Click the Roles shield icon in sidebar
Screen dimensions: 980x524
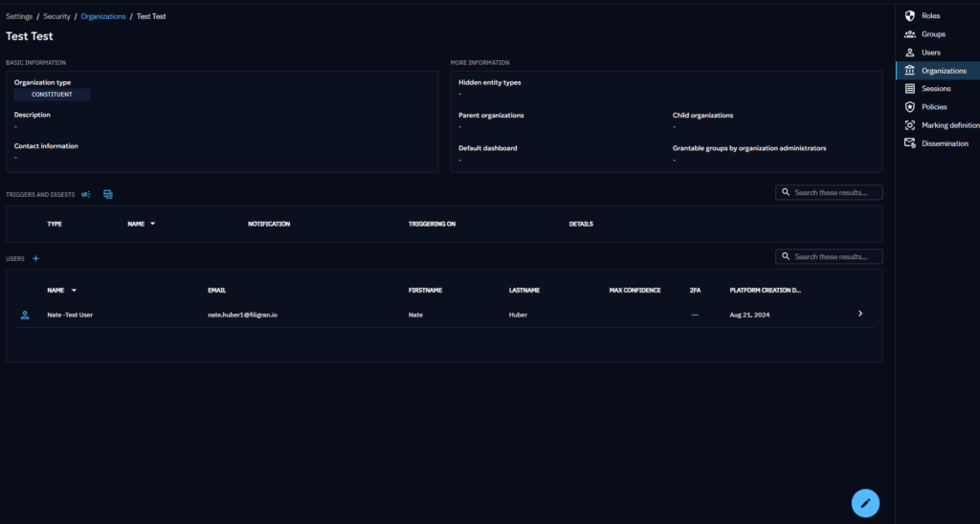click(909, 16)
